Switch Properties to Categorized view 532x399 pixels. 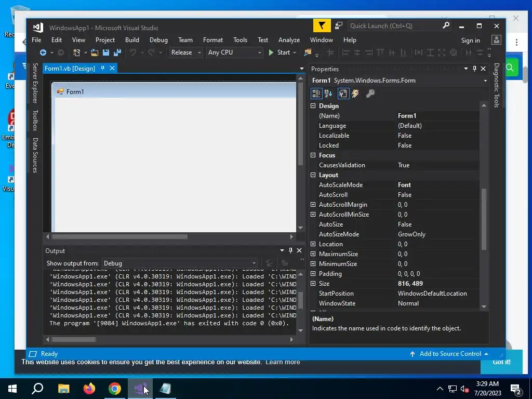pos(316,94)
